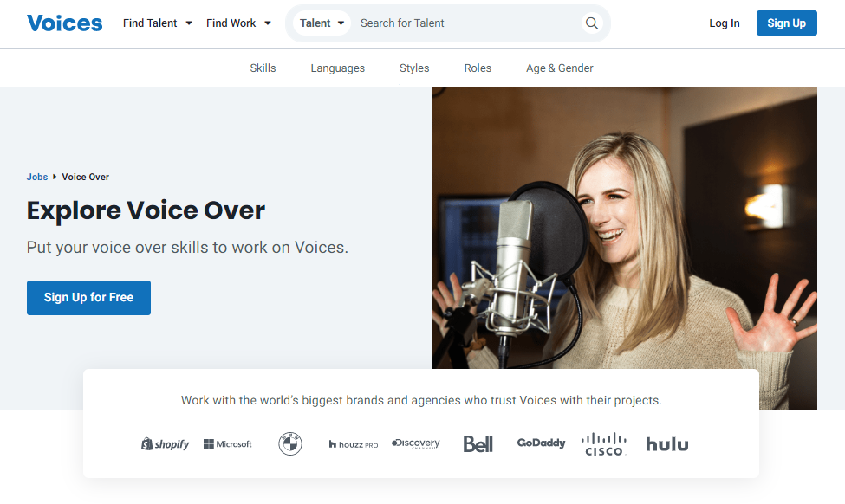Open the Roles tab
This screenshot has width=845, height=504.
478,68
